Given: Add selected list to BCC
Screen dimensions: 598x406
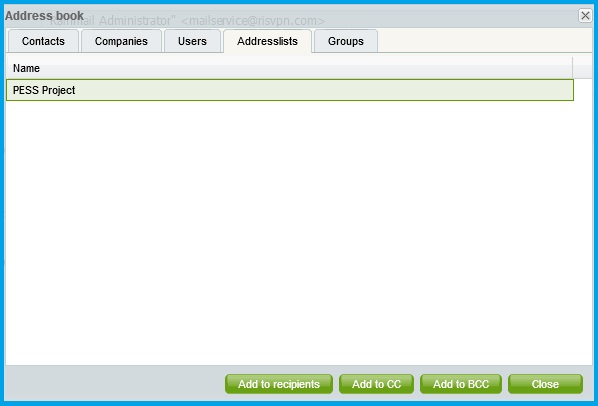Looking at the screenshot, I should point(461,384).
